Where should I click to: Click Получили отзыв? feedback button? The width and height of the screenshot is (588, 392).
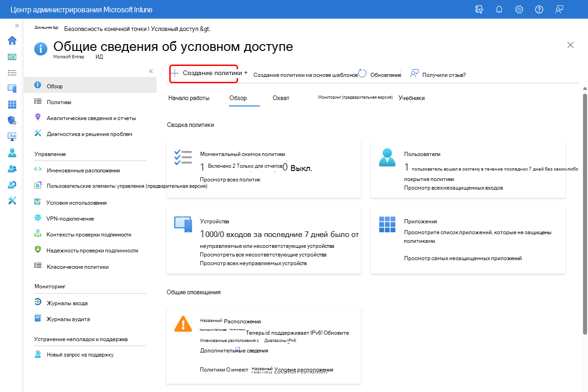coord(438,74)
